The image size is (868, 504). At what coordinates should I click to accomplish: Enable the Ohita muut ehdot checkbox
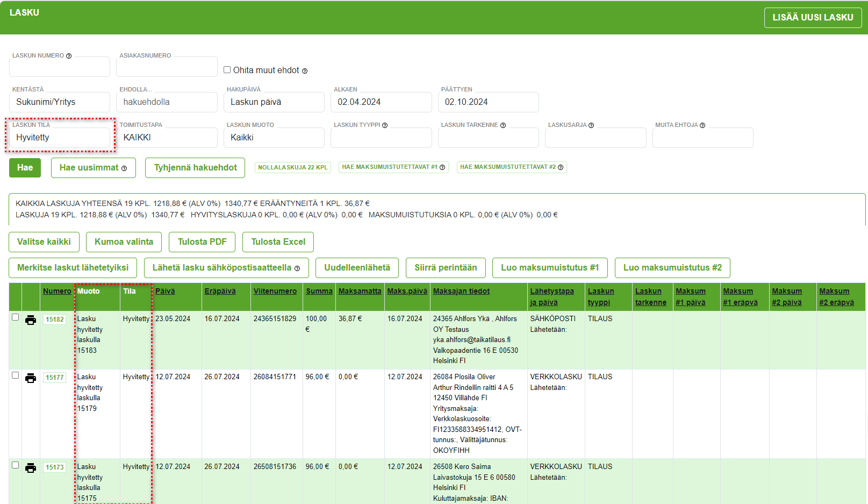tap(227, 70)
